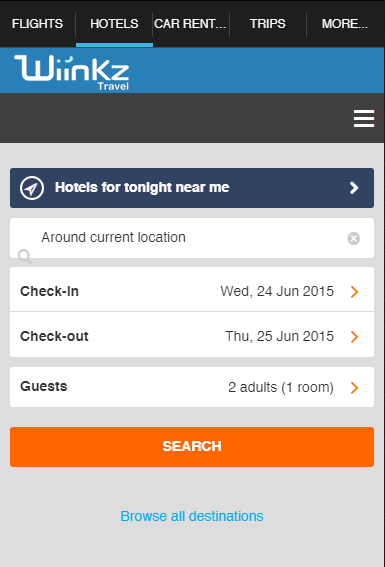385x567 pixels.
Task: Clear the location field with X icon
Action: 354,238
